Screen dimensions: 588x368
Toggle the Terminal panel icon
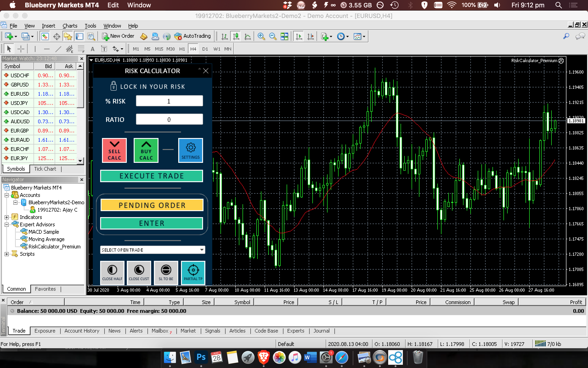click(x=79, y=36)
